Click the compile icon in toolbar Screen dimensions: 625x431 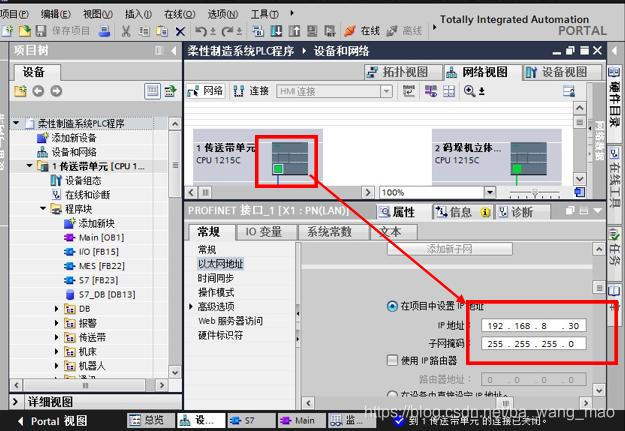pos(258,31)
